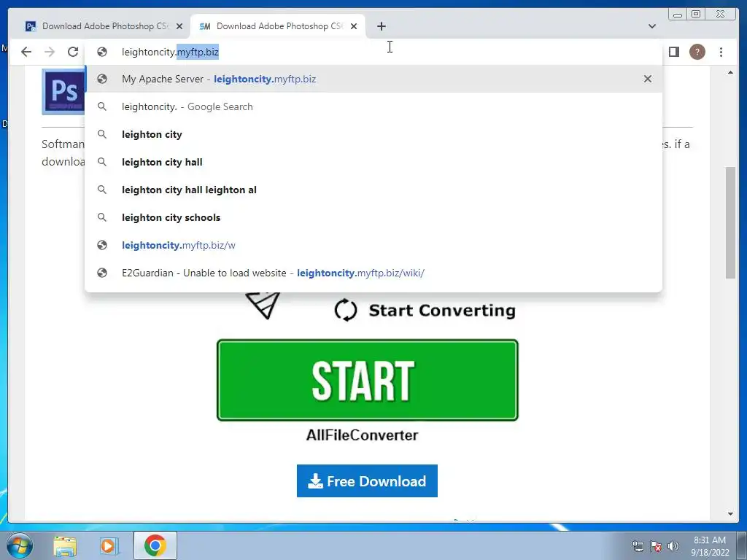Reload the page with the refresh icon
Viewport: 747px width, 560px height.
[x=73, y=52]
